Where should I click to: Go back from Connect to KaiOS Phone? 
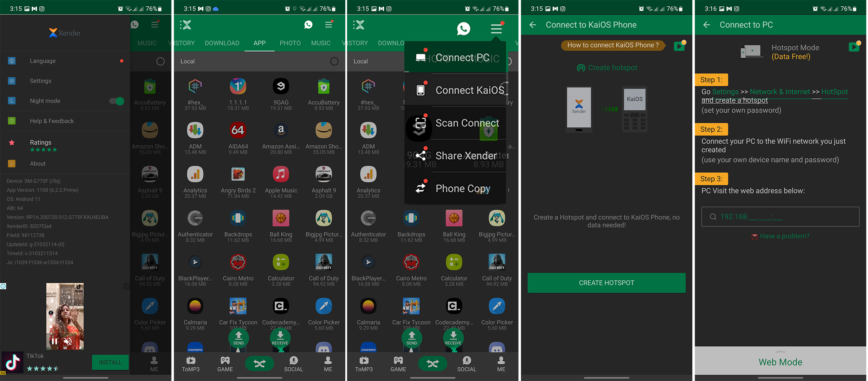coord(533,25)
